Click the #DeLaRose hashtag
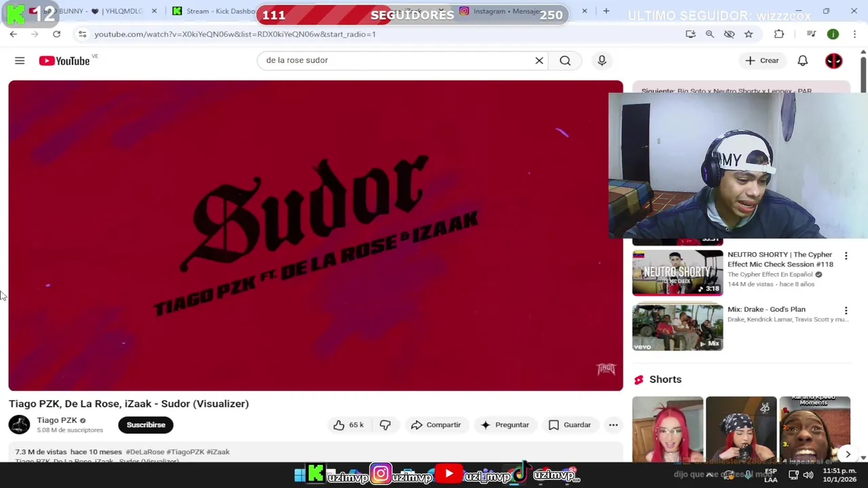 [x=145, y=452]
